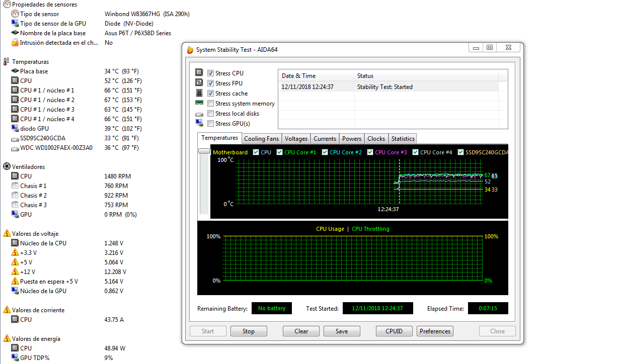Image resolution: width=618 pixels, height=364 pixels.
Task: Enable the Stress local disks checkbox
Action: (210, 114)
